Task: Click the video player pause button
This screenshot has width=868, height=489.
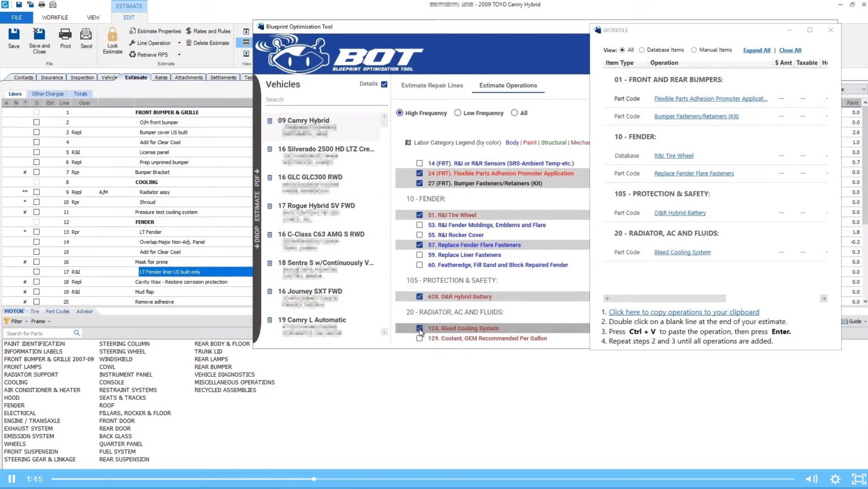Action: tap(11, 479)
